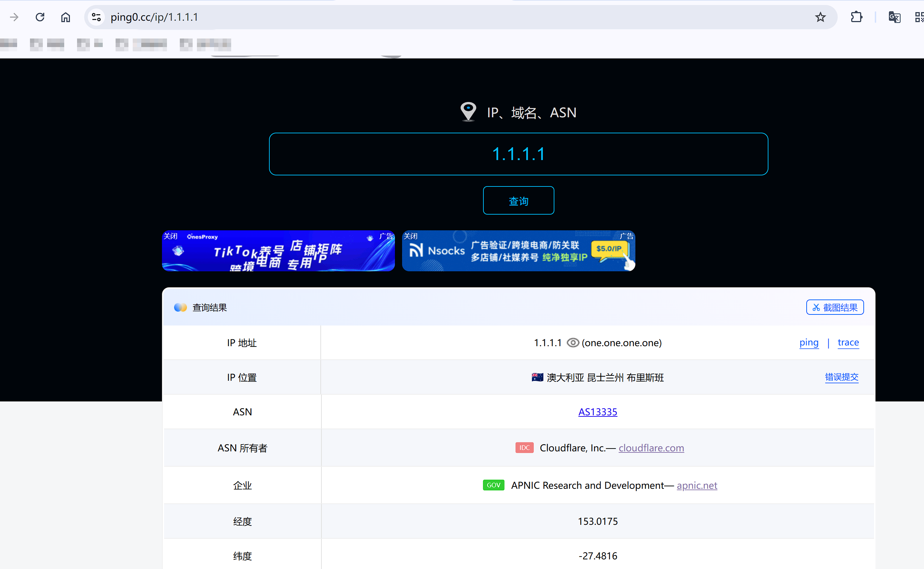Reload the page using the refresh icon
The image size is (924, 569).
(x=40, y=17)
